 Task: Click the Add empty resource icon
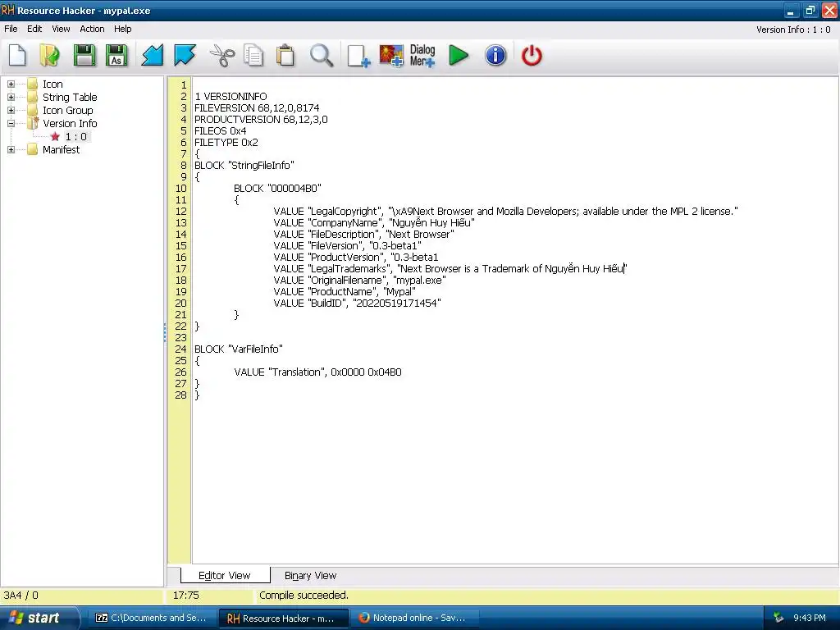pyautogui.click(x=358, y=55)
